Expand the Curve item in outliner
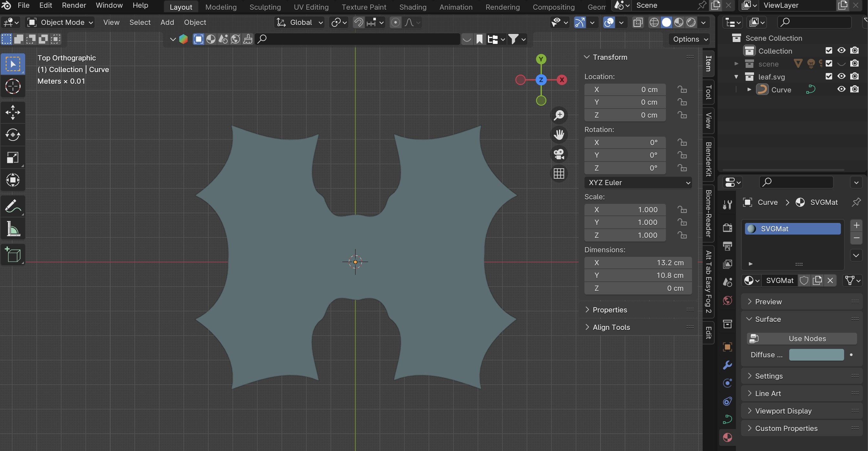 749,90
